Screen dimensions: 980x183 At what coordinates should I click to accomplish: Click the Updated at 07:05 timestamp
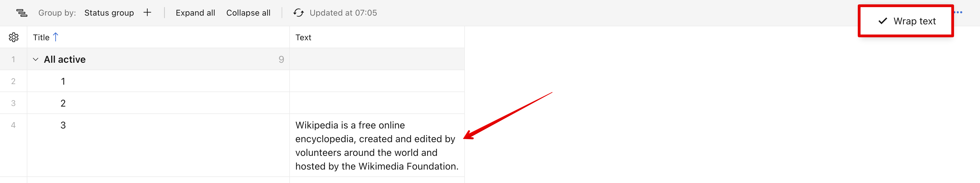click(x=343, y=13)
